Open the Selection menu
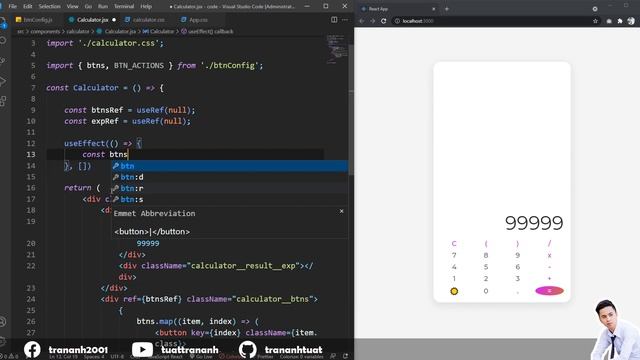 click(49, 7)
